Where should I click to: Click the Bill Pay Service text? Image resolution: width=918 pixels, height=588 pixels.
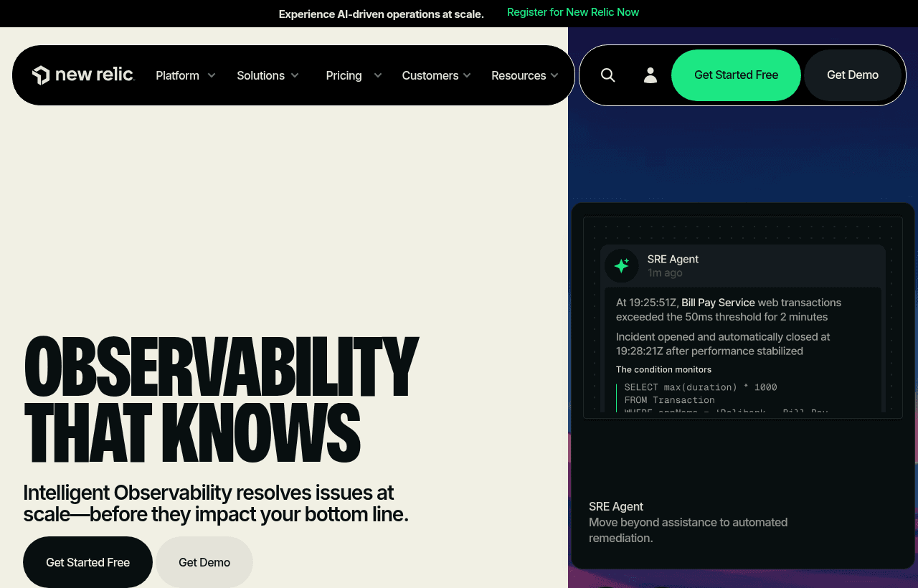(x=718, y=303)
